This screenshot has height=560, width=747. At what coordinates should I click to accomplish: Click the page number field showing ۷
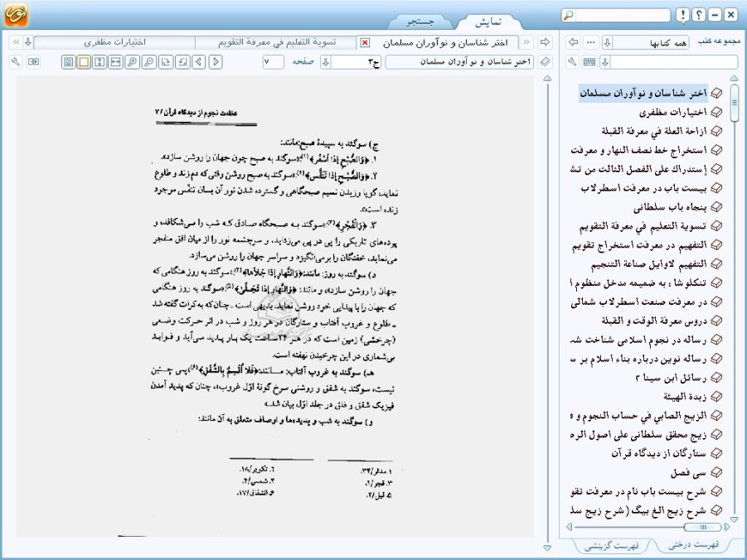[274, 62]
